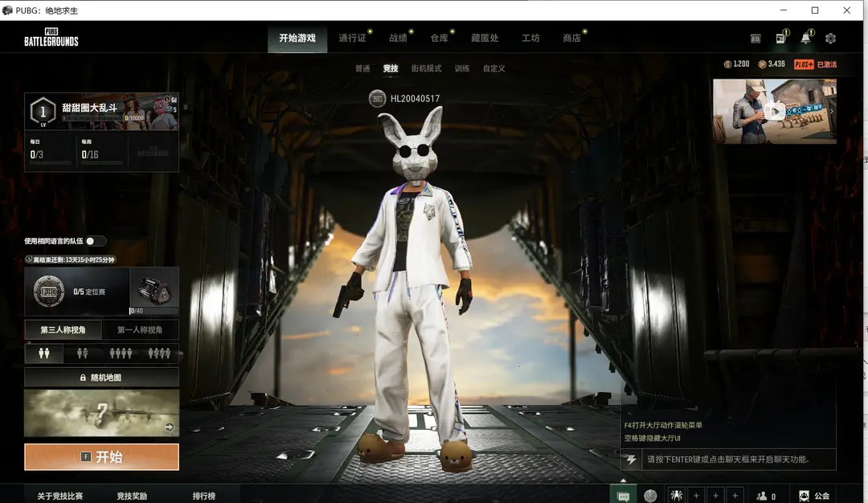The image size is (868, 503).
Task: Play the promotional video thumbnail
Action: click(774, 111)
